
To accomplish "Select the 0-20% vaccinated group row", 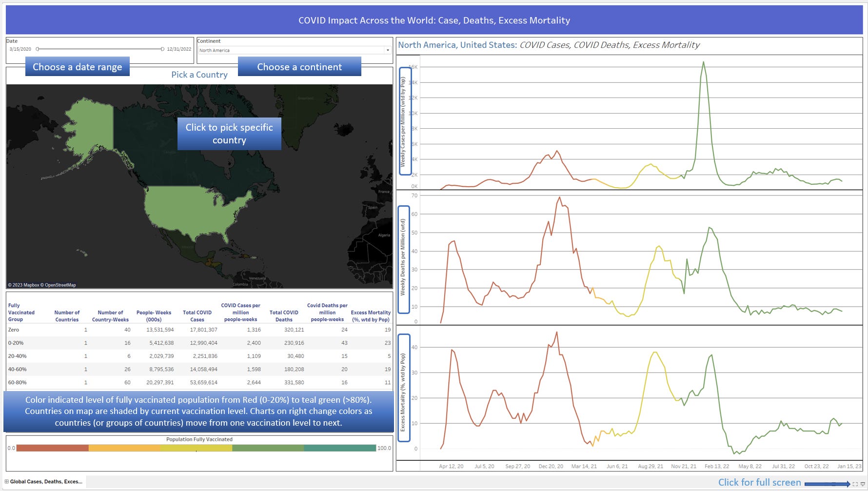I will click(199, 343).
